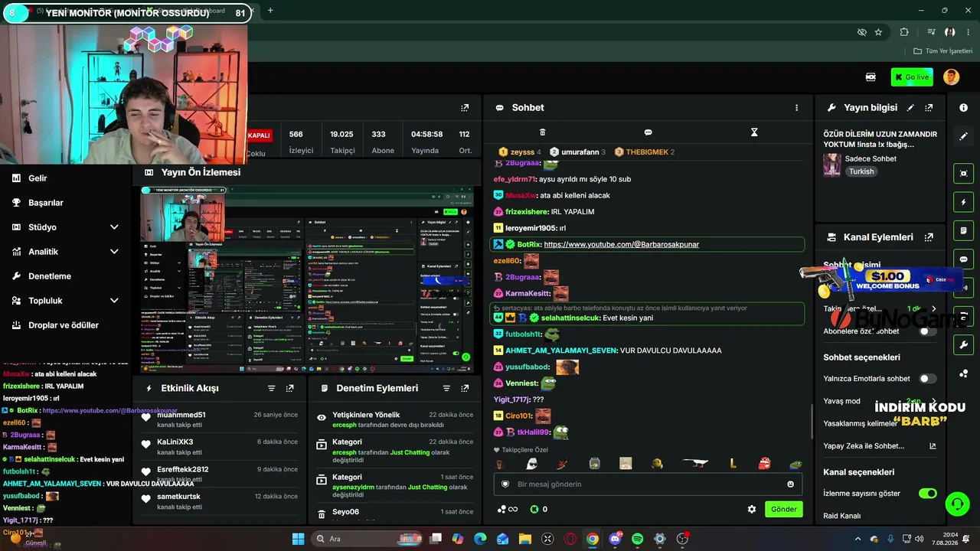
Task: Click the Raid Kanalı option
Action: pos(842,516)
